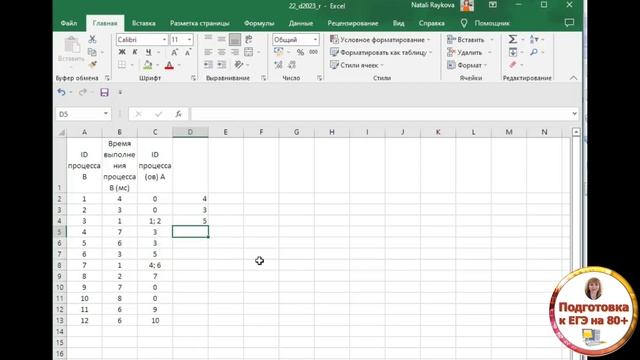Switch to the Формулы tab
This screenshot has width=640, height=360.
coord(259,23)
